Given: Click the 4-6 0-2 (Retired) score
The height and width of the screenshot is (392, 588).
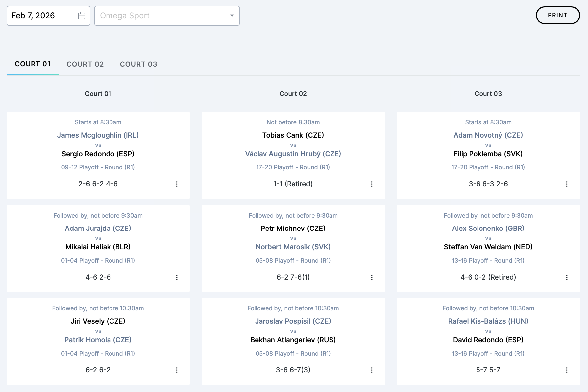Looking at the screenshot, I should tap(488, 277).
